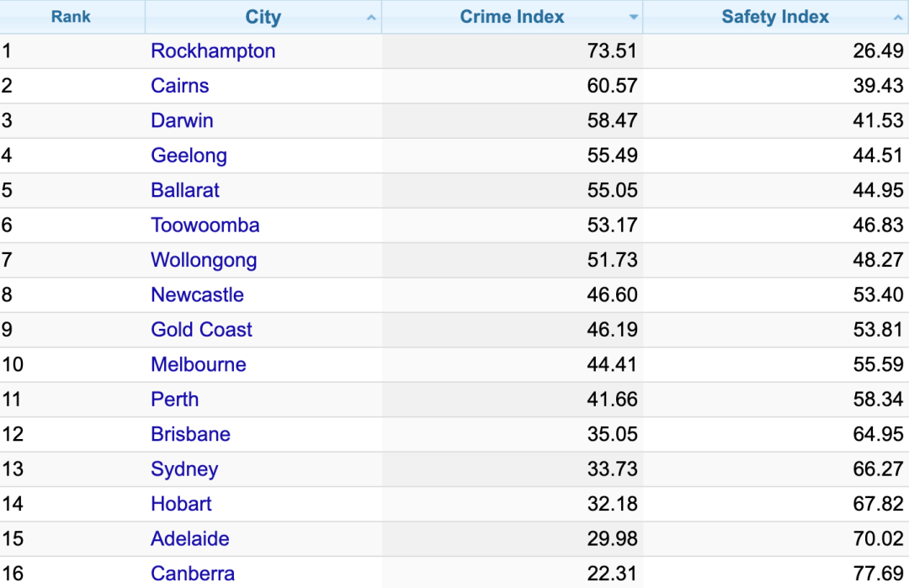Image resolution: width=909 pixels, height=588 pixels.
Task: Go to the Geelong page
Action: [189, 156]
